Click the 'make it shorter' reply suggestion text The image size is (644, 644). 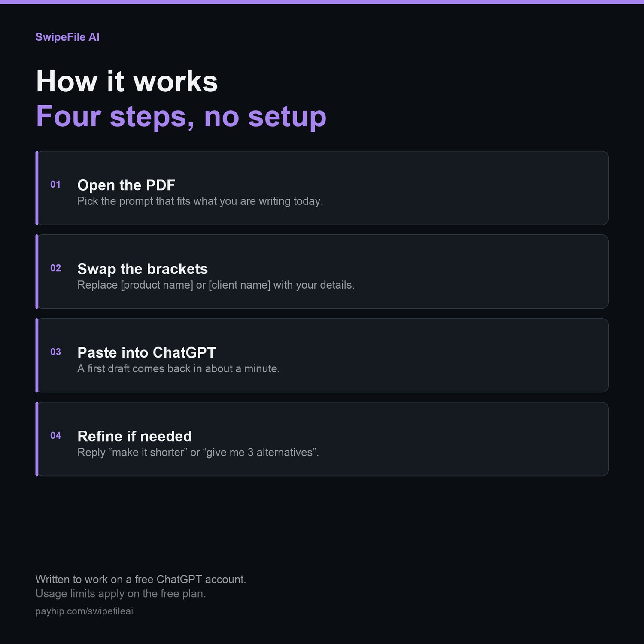point(148,453)
